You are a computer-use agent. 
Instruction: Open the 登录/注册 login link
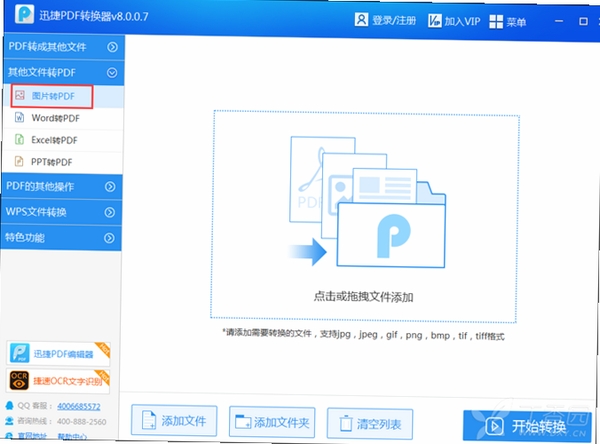tap(394, 20)
